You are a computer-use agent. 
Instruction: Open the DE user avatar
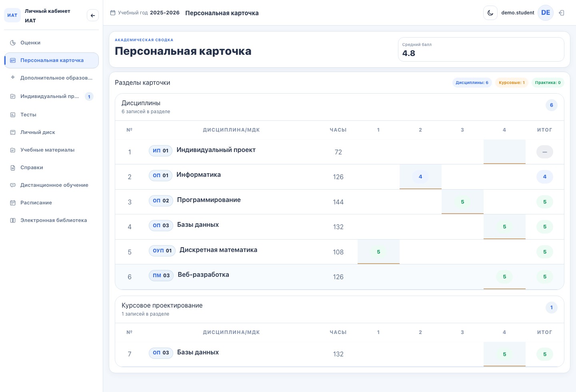click(546, 13)
